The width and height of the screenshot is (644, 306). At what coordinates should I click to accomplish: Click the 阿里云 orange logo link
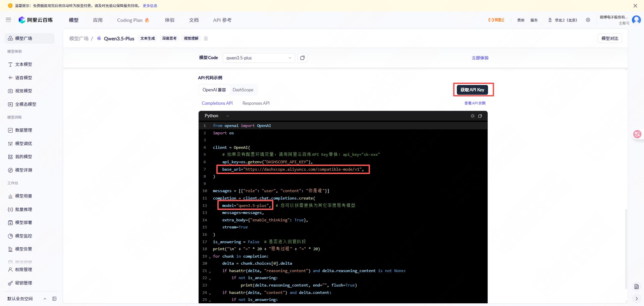tap(496, 20)
